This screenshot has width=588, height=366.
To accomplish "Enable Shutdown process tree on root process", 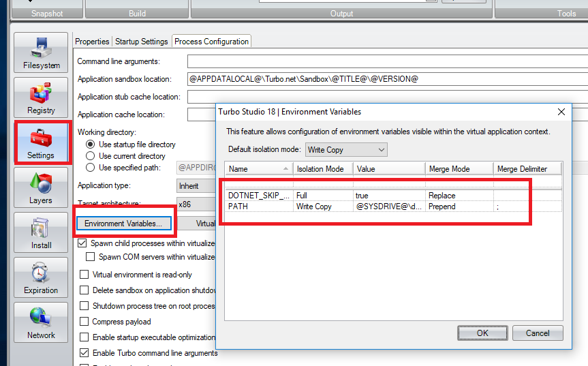I will point(84,306).
